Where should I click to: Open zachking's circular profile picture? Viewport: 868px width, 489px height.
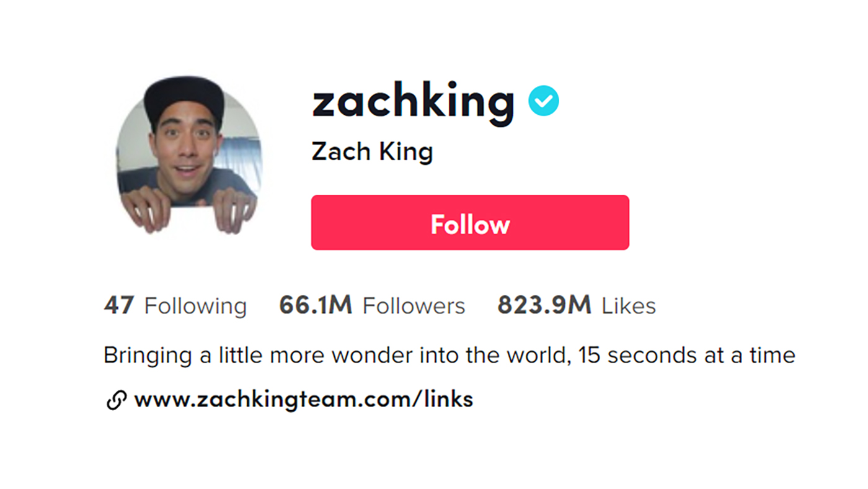click(x=189, y=155)
